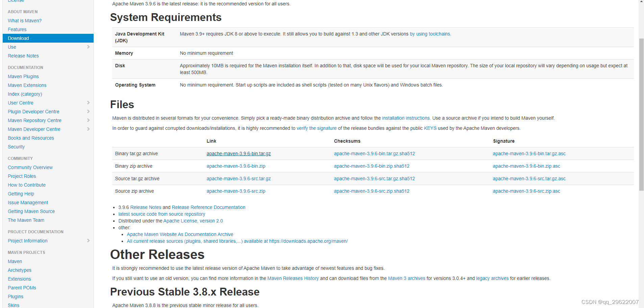644x308 pixels.
Task: Expand the User Centre chevron
Action: (x=89, y=103)
